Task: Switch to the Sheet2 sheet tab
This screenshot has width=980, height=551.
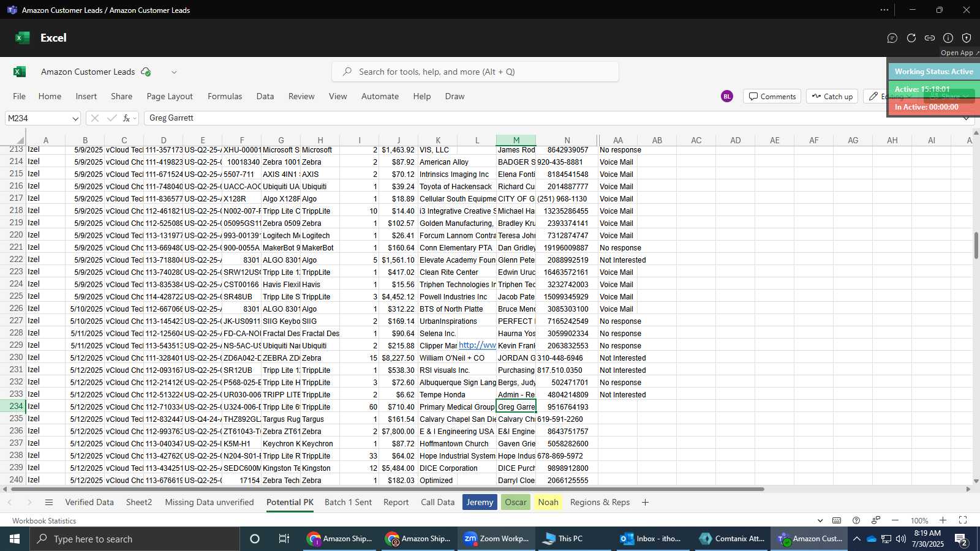Action: pos(139,503)
